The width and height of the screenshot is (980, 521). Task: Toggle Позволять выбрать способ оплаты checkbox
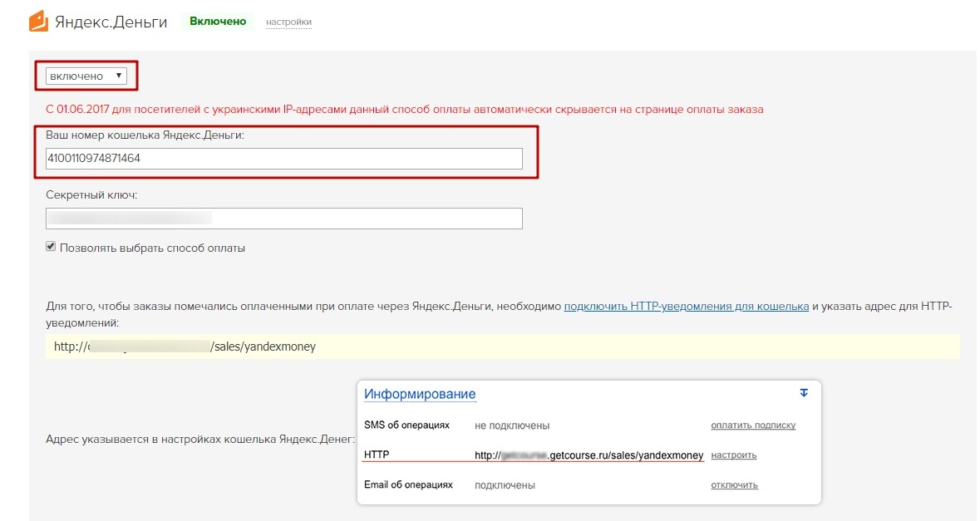click(51, 247)
